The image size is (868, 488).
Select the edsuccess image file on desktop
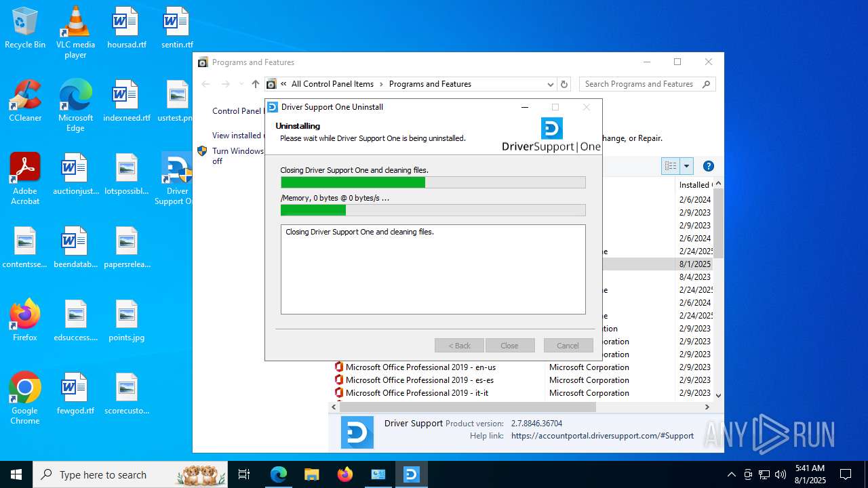[75, 321]
